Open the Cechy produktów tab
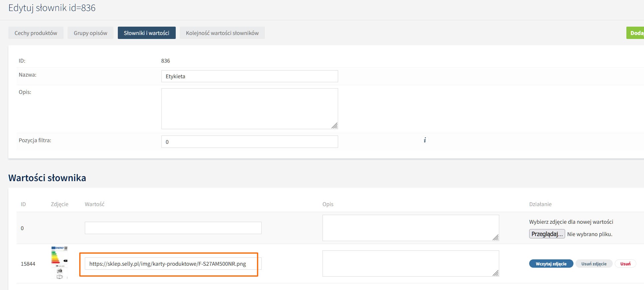The width and height of the screenshot is (644, 290). coord(36,33)
